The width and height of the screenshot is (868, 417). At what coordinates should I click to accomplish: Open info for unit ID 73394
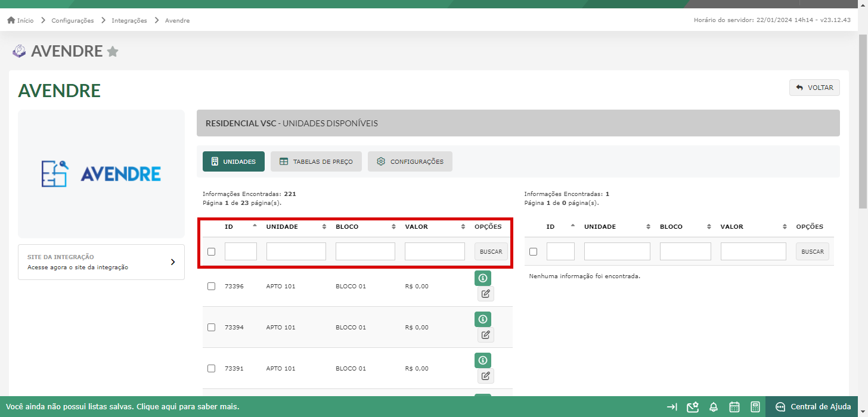[483, 319]
